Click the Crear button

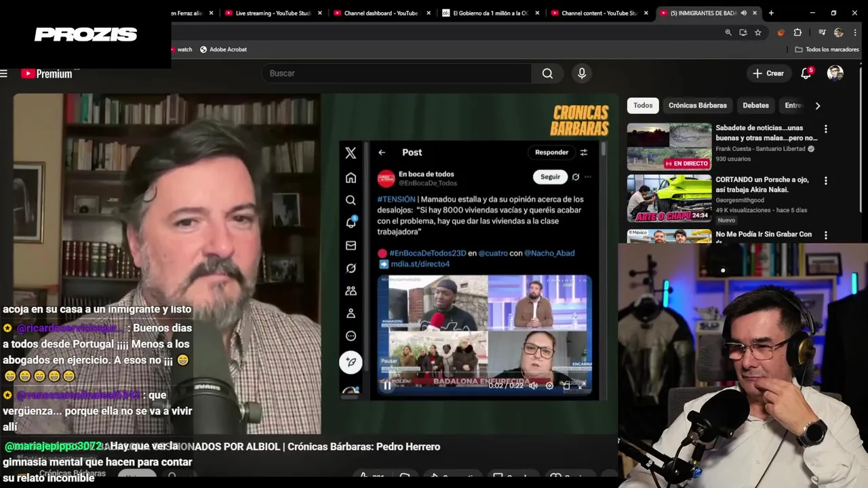click(x=768, y=73)
